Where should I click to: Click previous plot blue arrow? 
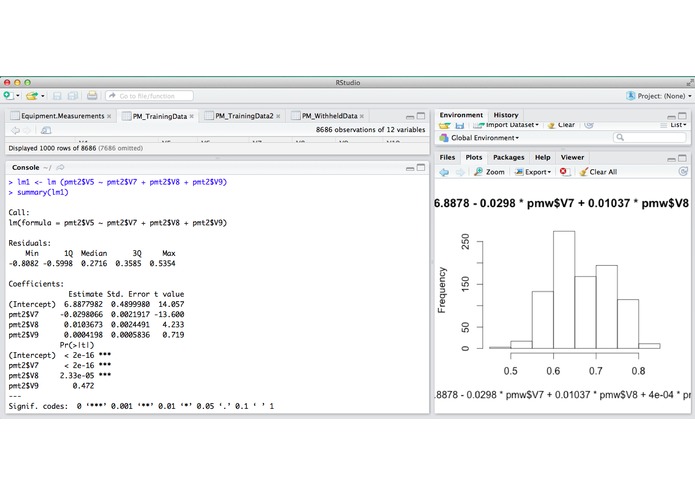(444, 172)
